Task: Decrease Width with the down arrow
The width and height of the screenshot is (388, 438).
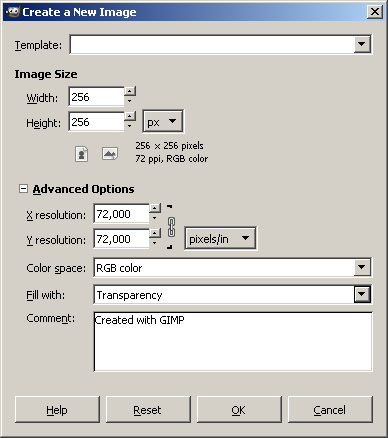Action: [x=130, y=100]
